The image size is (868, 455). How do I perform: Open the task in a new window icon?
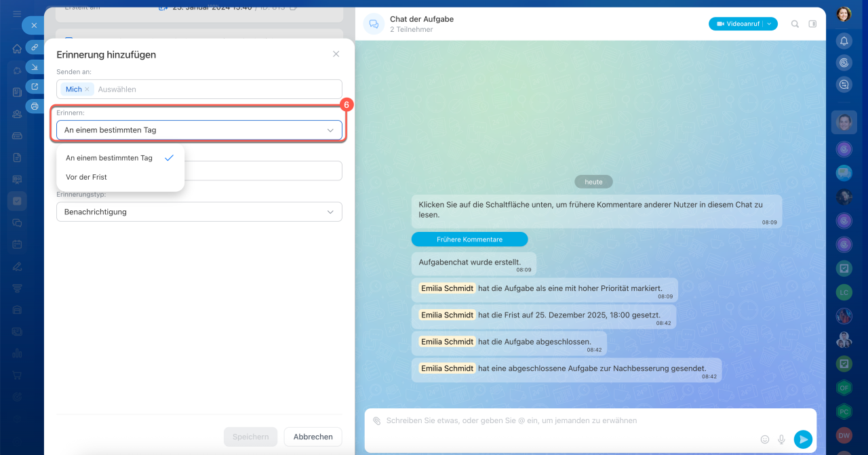[x=35, y=86]
